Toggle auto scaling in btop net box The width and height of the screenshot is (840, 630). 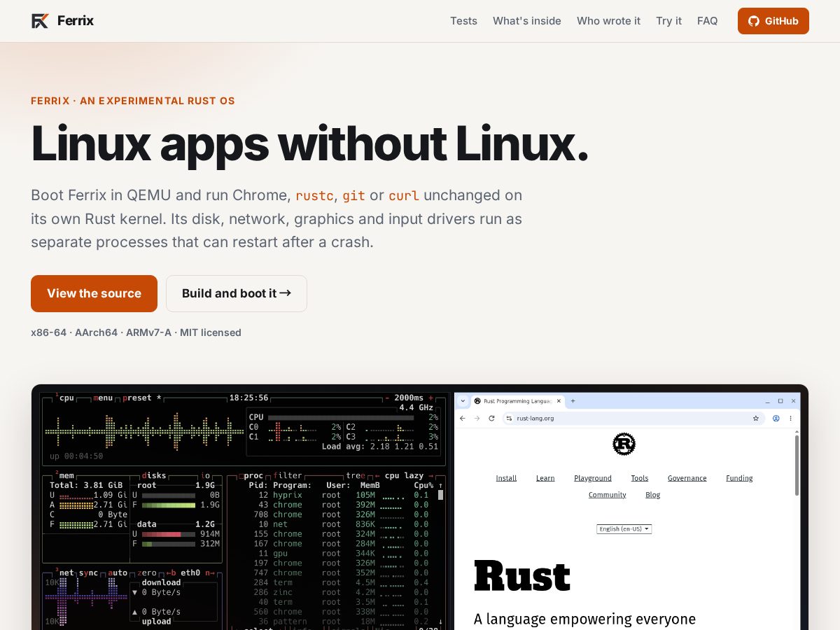tap(118, 573)
